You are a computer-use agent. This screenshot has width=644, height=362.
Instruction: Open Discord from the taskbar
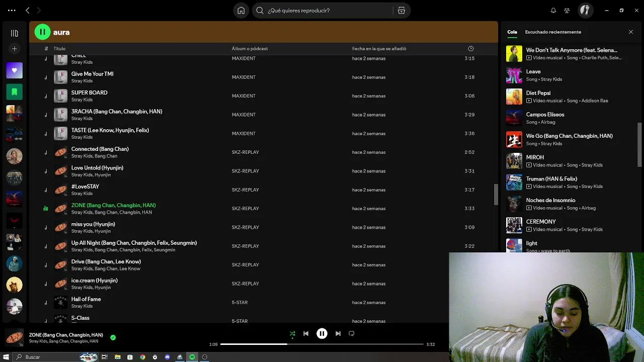pyautogui.click(x=168, y=357)
